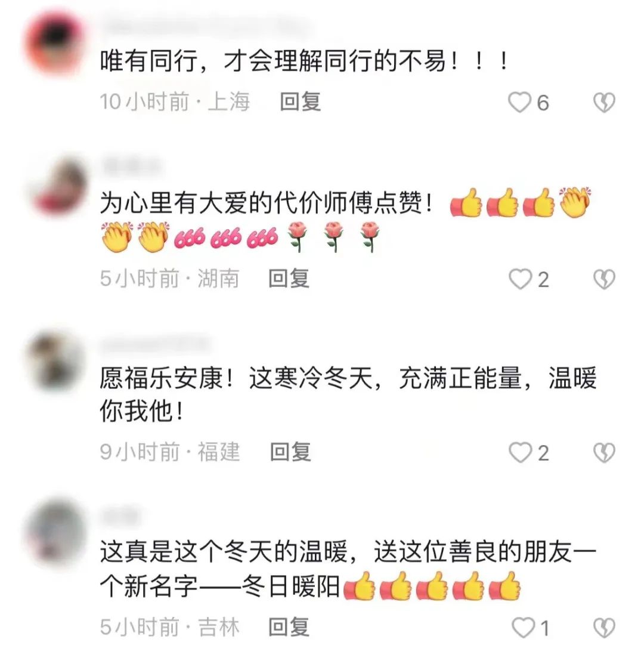Tap 10小时前 · 上海 timestamp
Image resolution: width=644 pixels, height=667 pixels.
(175, 102)
